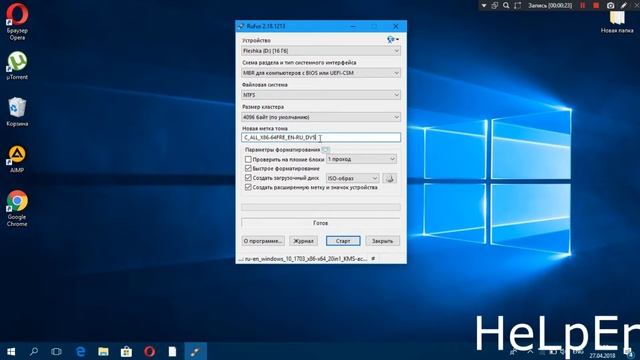Open the Opera browser desktop shortcut
The height and width of the screenshot is (360, 640).
pyautogui.click(x=17, y=22)
